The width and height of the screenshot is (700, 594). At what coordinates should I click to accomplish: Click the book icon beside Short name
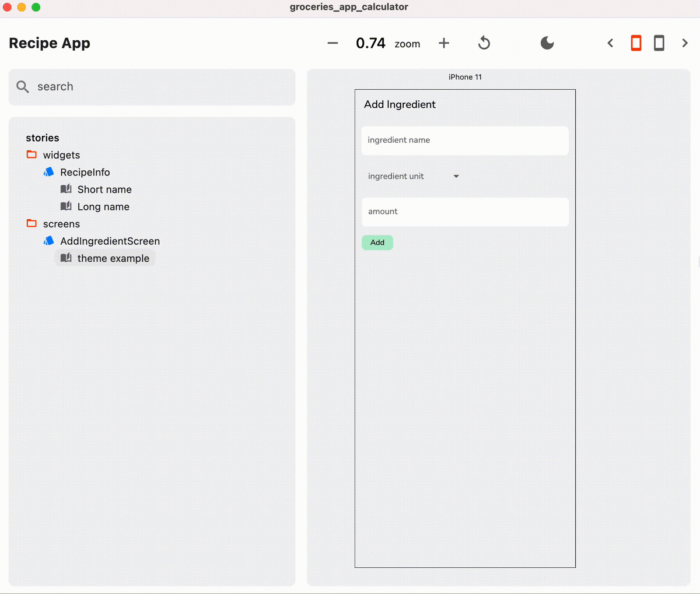click(66, 189)
